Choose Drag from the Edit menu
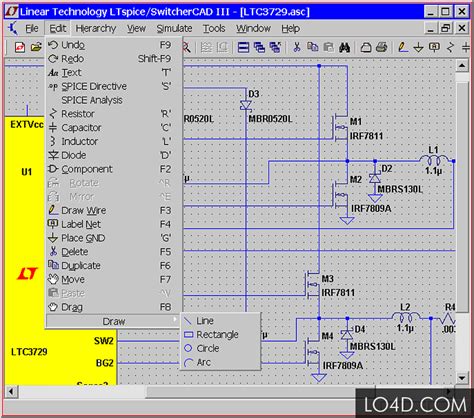 [113, 307]
